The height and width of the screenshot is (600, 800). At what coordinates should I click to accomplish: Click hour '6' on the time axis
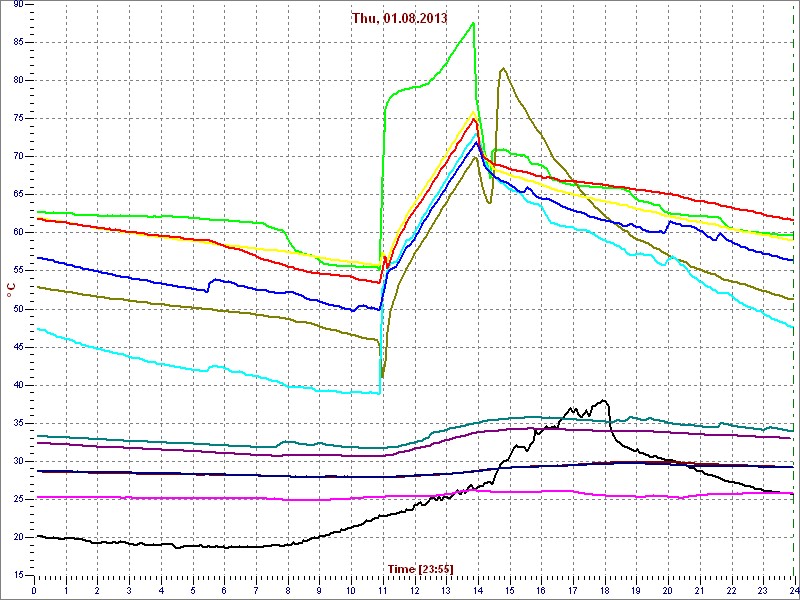click(x=224, y=590)
